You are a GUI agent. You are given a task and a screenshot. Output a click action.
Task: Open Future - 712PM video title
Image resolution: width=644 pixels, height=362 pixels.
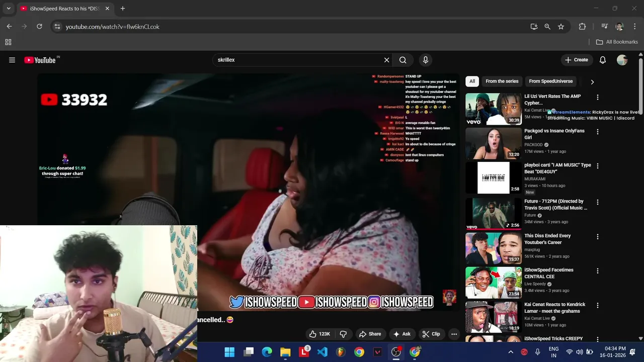pos(555,205)
